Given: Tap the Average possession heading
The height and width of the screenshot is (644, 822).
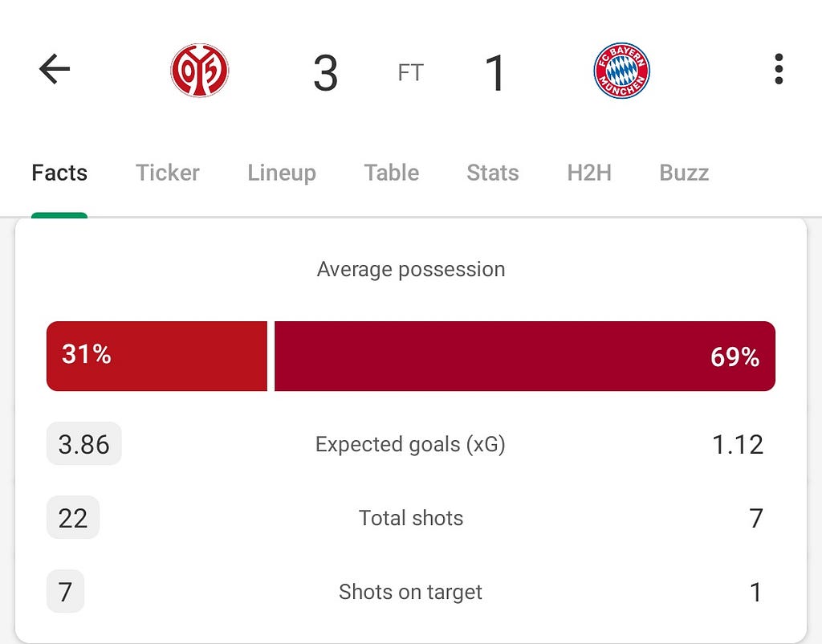Looking at the screenshot, I should pos(411,270).
